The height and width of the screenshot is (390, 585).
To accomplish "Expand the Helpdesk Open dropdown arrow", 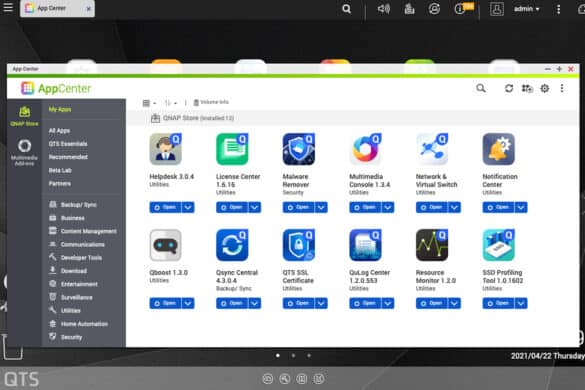I will pyautogui.click(x=188, y=207).
